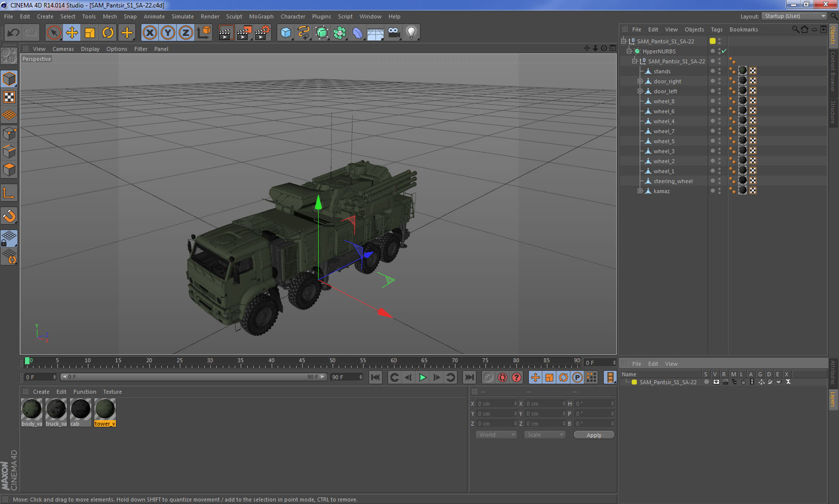The width and height of the screenshot is (839, 504).
Task: Toggle visibility dots for stands object
Action: coord(719,71)
